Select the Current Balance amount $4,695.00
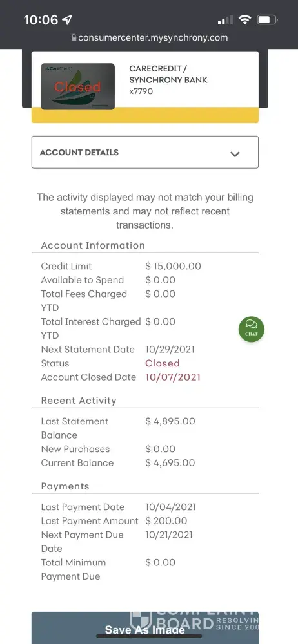This screenshot has height=644, width=298. [x=170, y=463]
